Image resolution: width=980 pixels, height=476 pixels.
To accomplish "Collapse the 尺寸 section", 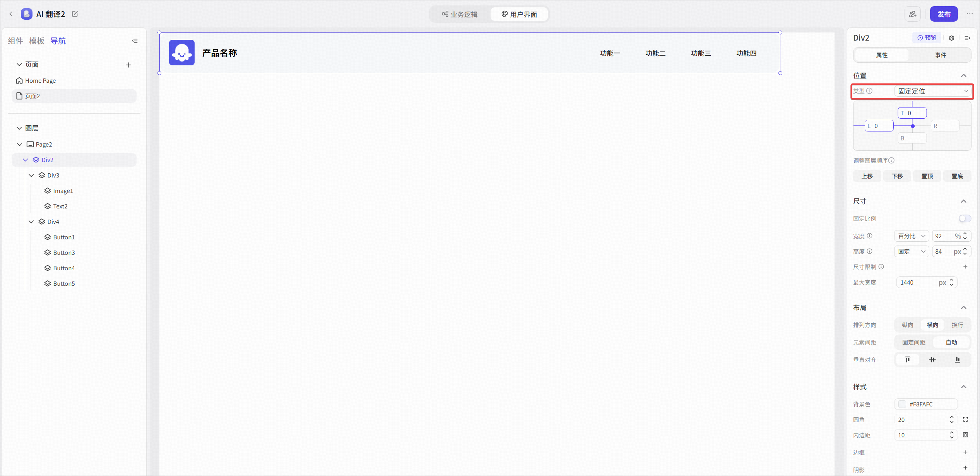I will click(964, 201).
